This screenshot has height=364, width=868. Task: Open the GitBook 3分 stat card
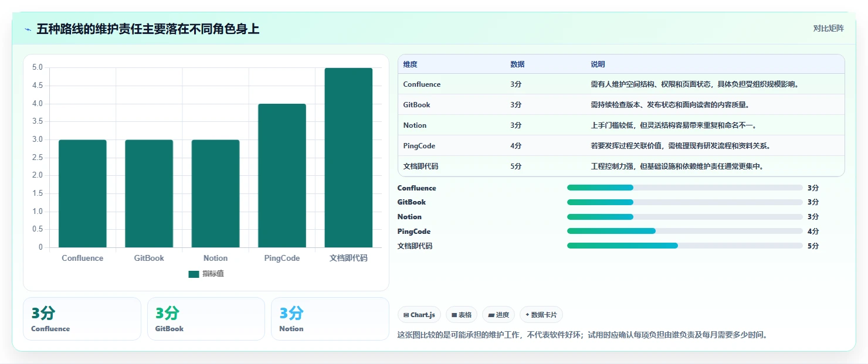pos(206,319)
